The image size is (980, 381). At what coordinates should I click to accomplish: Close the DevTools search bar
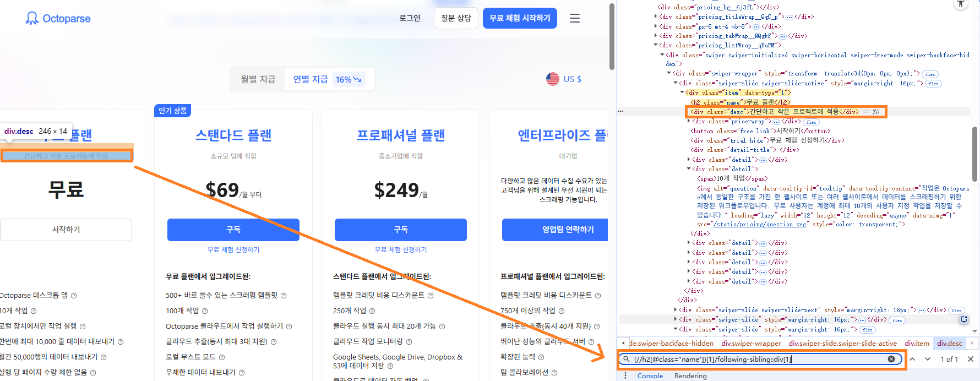tap(970, 359)
